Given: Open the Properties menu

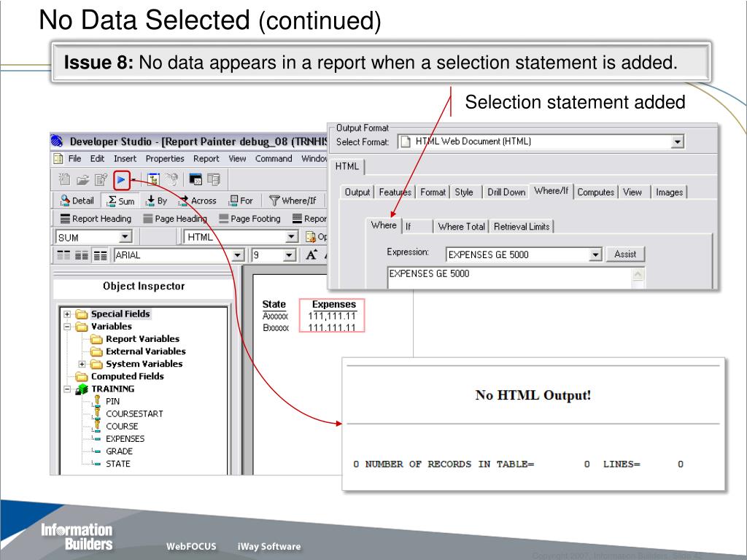Looking at the screenshot, I should (165, 158).
